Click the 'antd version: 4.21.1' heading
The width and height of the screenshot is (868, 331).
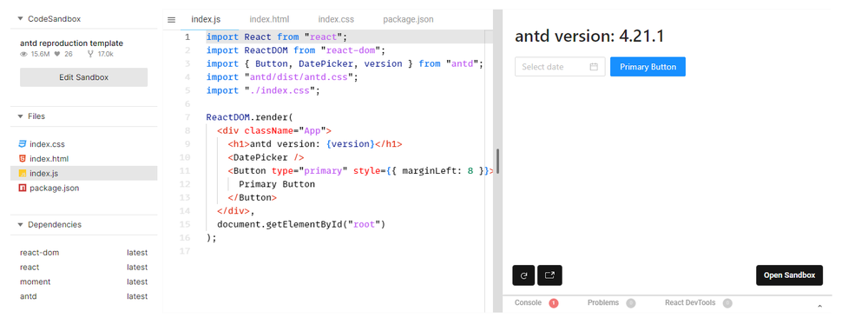tap(589, 36)
